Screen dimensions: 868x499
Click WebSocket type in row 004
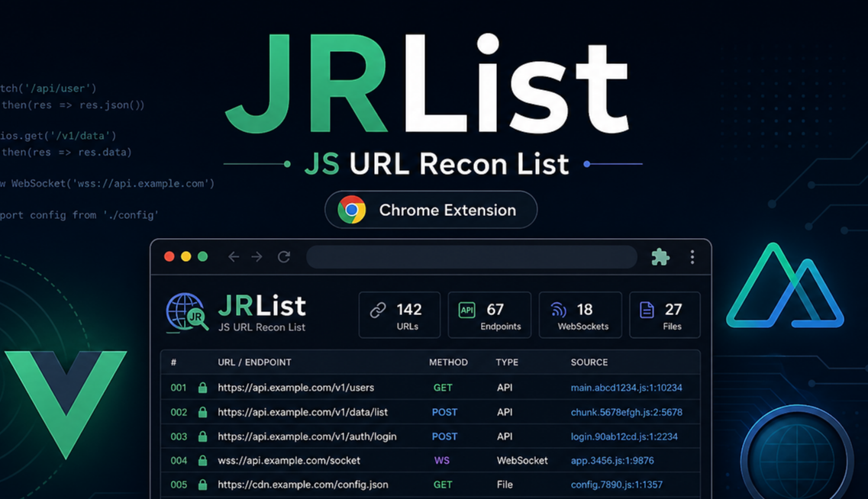click(x=522, y=460)
